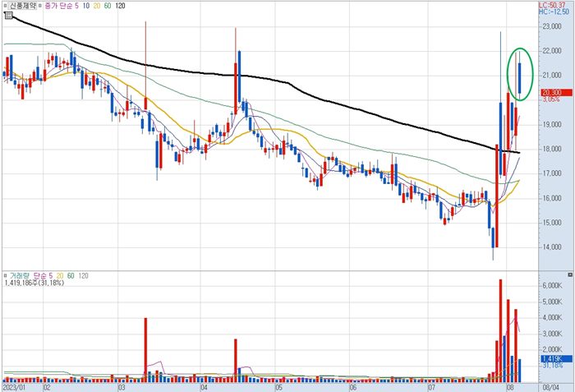Click the 2,000K volume axis label
575x392 pixels.
552,349
